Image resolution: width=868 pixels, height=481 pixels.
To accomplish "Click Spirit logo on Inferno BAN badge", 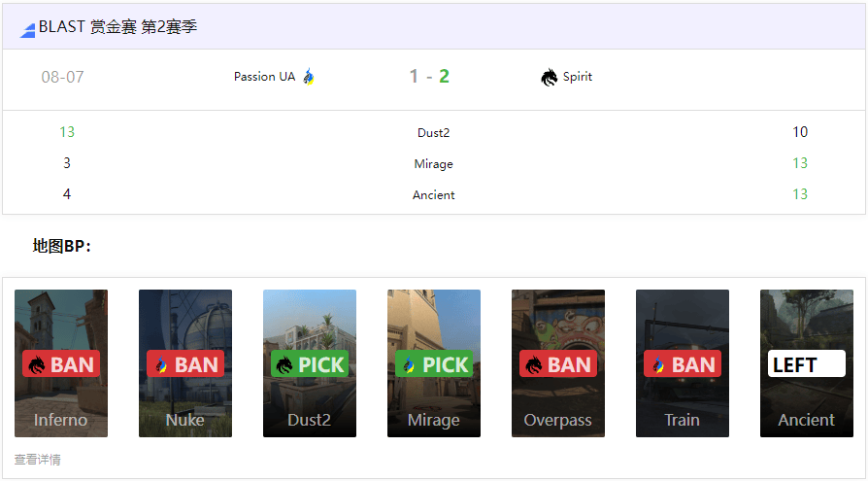I will coord(37,364).
